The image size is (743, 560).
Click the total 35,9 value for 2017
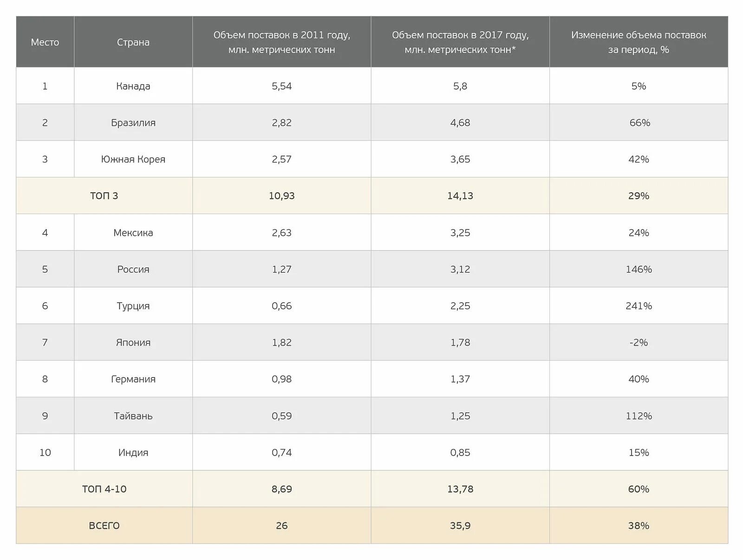pos(460,526)
